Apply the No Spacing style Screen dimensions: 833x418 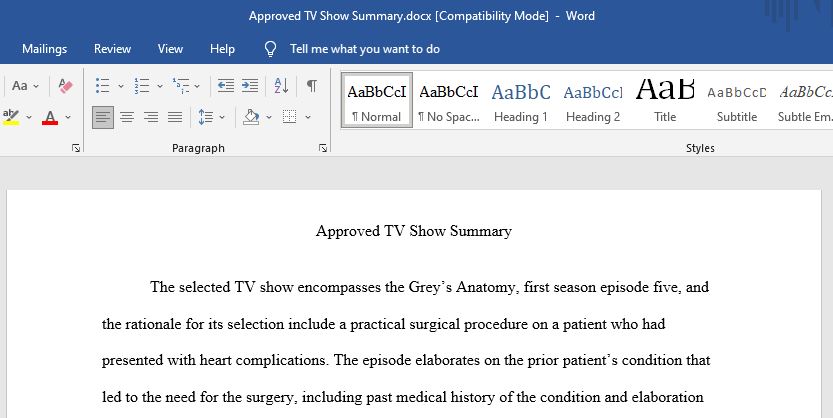click(449, 100)
